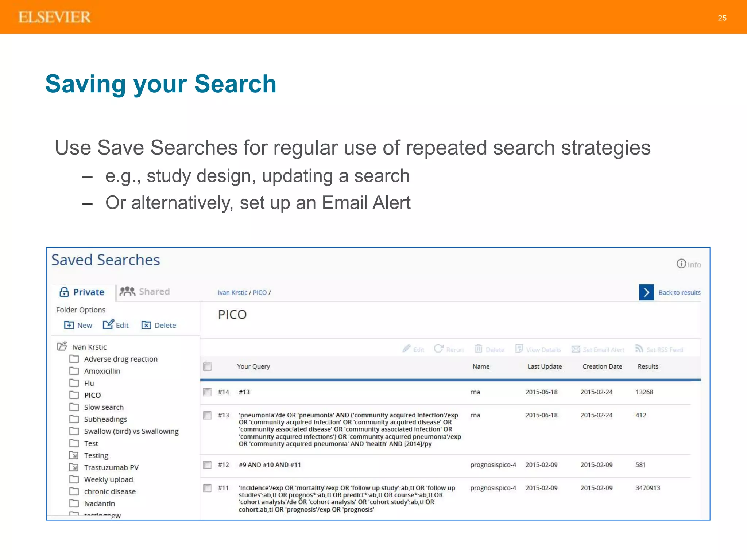Screen dimensions: 747x560
Task: Click the Slow search folder icon
Action: point(74,407)
